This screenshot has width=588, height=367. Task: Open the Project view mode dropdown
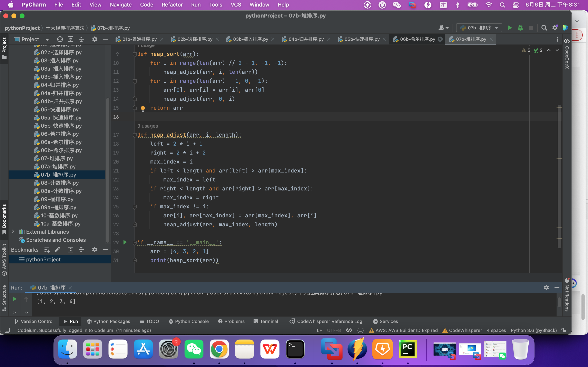[47, 39]
